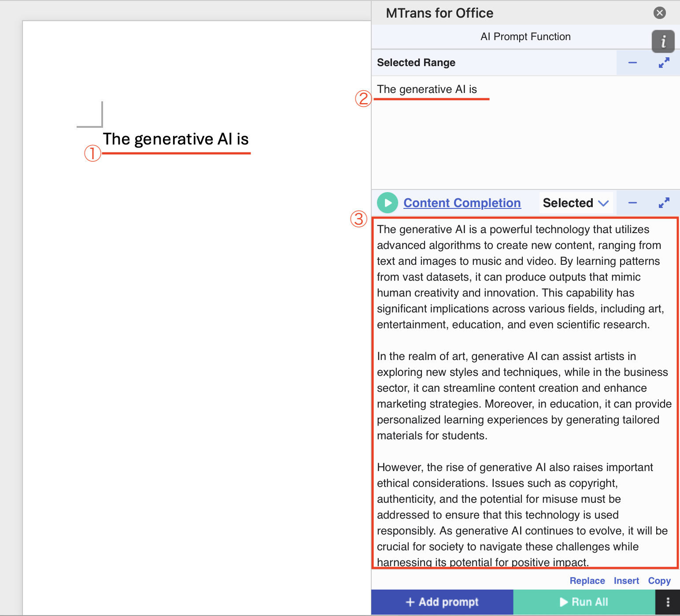
Task: Open the Content Completion prompt link
Action: click(x=462, y=203)
